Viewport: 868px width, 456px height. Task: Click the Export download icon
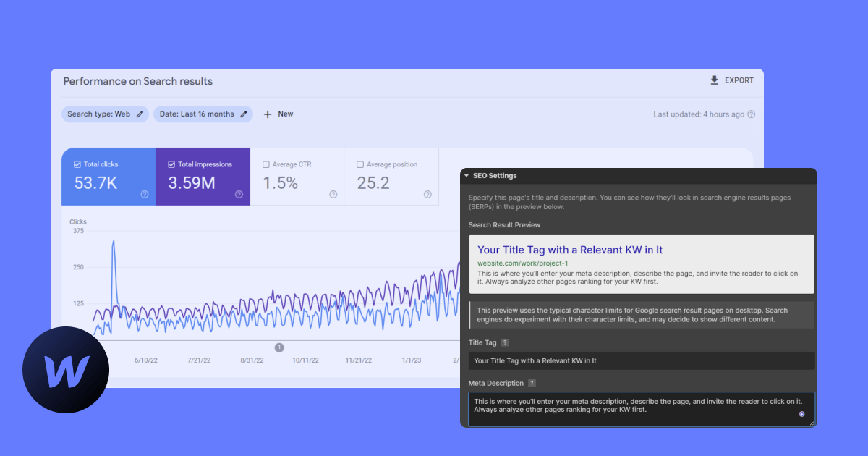point(715,80)
